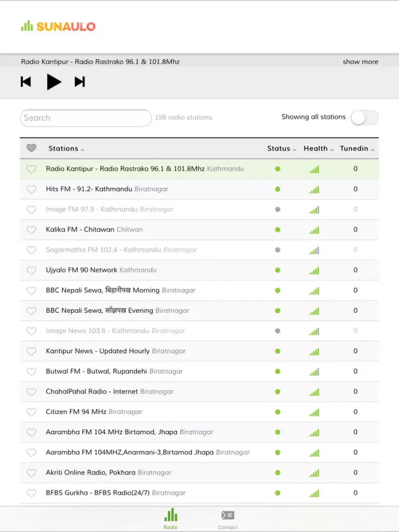
Task: Click heart icon for BFBS Gurkha
Action: (x=31, y=493)
